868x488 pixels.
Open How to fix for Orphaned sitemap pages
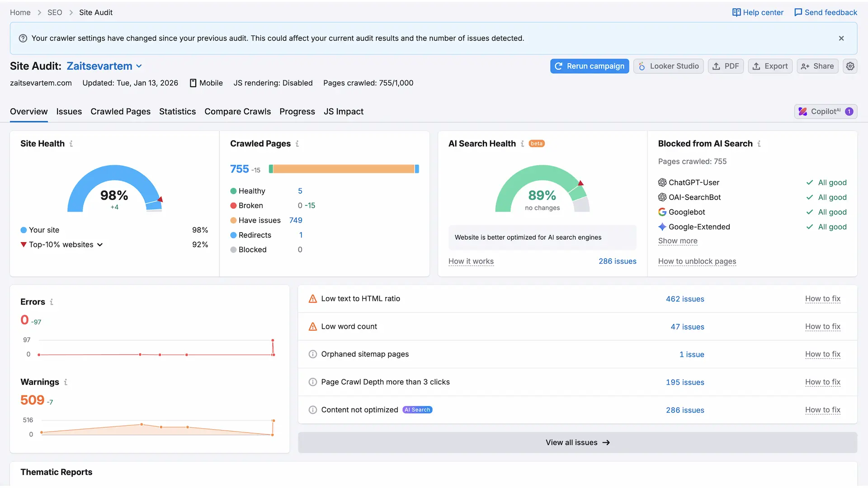pyautogui.click(x=823, y=354)
